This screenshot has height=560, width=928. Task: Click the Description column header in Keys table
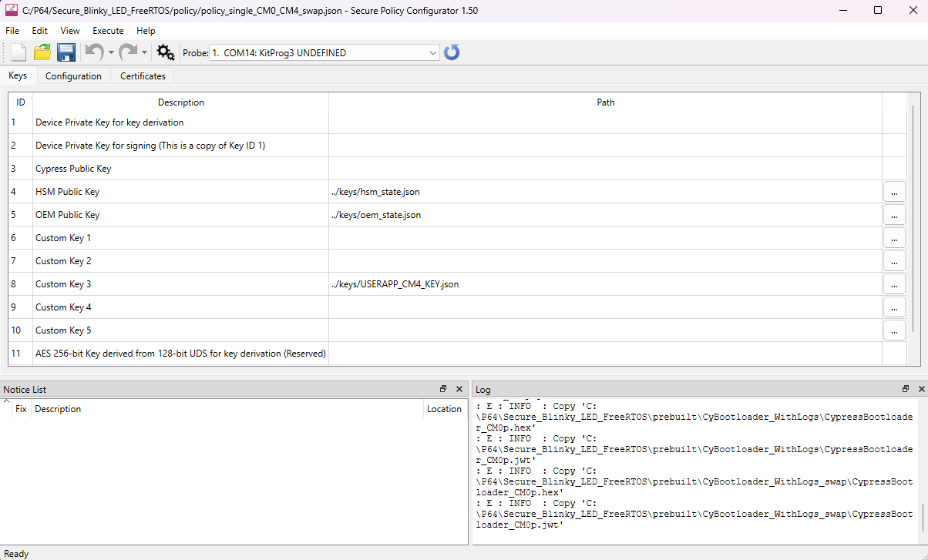[181, 102]
